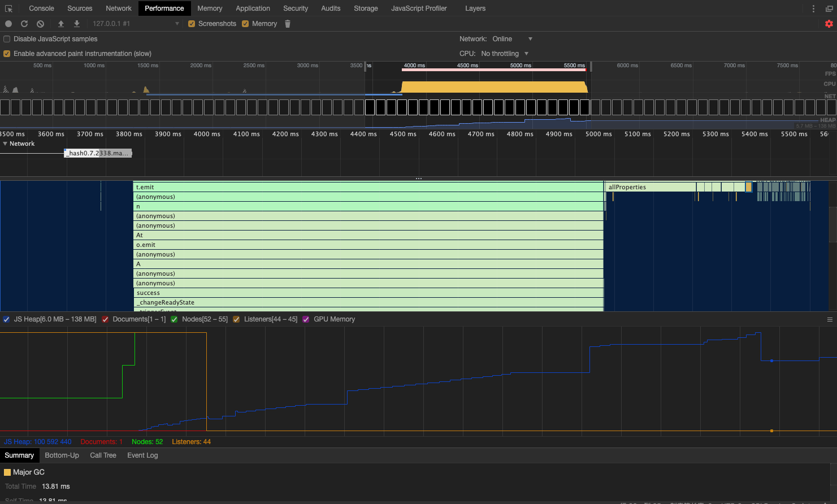Viewport: 837px width, 504px height.
Task: Toggle the GPU Memory counter checkbox
Action: (306, 319)
